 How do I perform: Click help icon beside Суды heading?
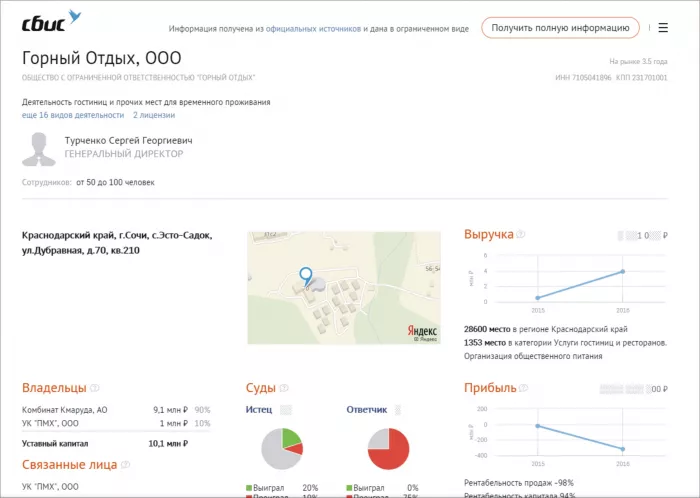click(x=284, y=388)
